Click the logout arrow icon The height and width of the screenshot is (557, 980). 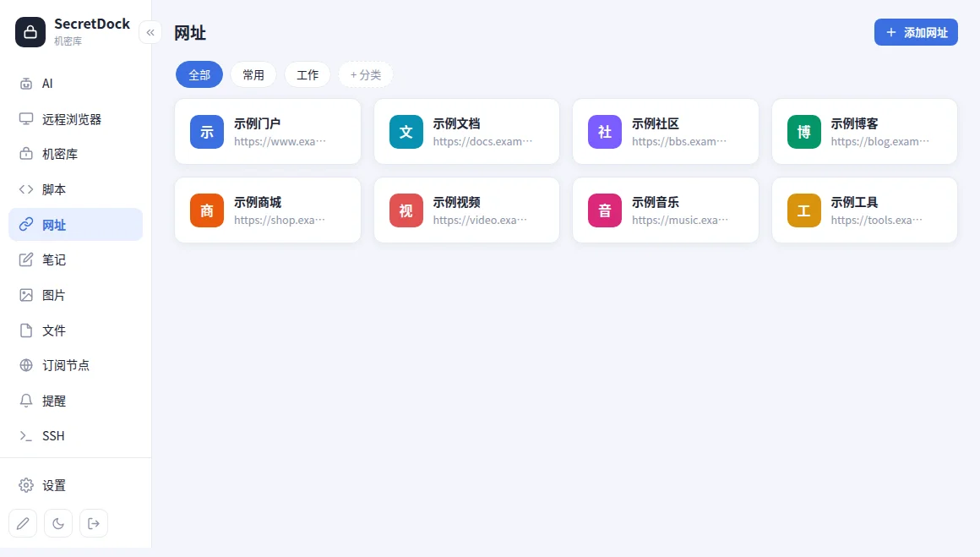tap(94, 523)
